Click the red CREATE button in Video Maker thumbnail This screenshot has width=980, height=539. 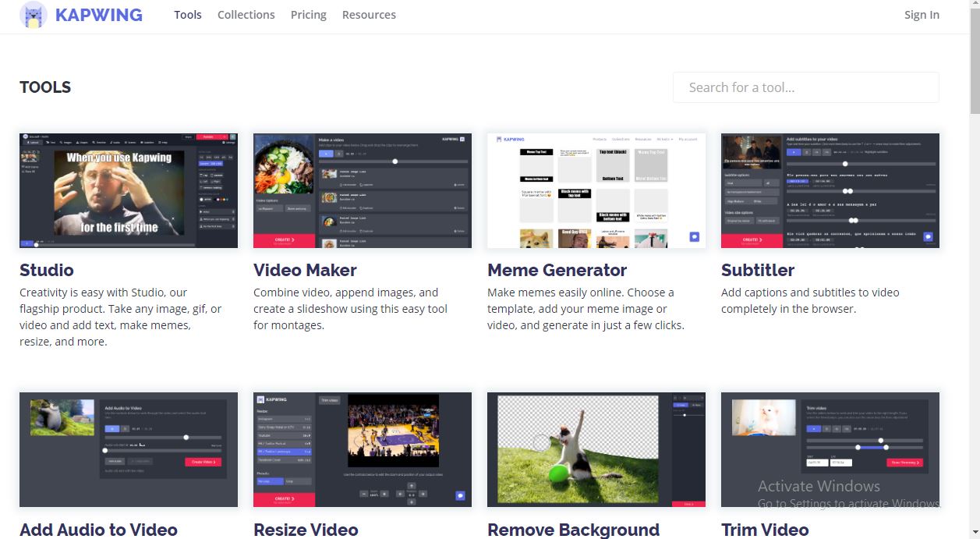(x=284, y=240)
